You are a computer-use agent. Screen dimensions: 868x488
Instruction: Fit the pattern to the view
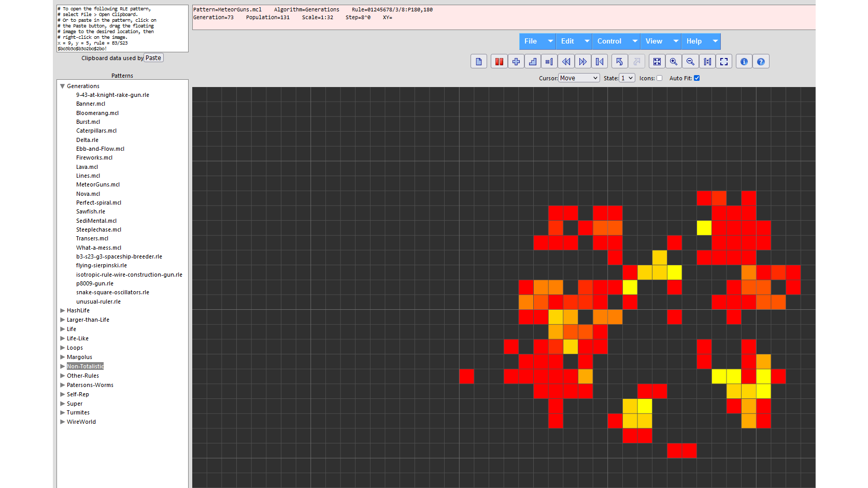pos(657,62)
